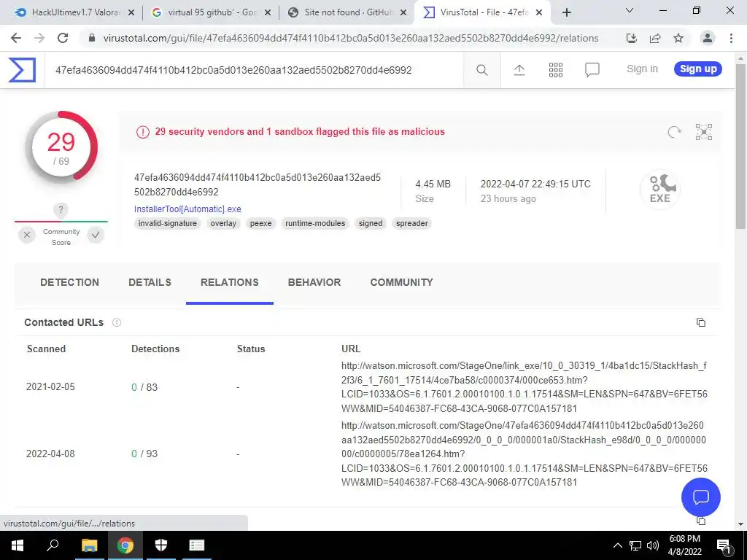
Task: Open File Explorer from taskbar
Action: [89, 545]
